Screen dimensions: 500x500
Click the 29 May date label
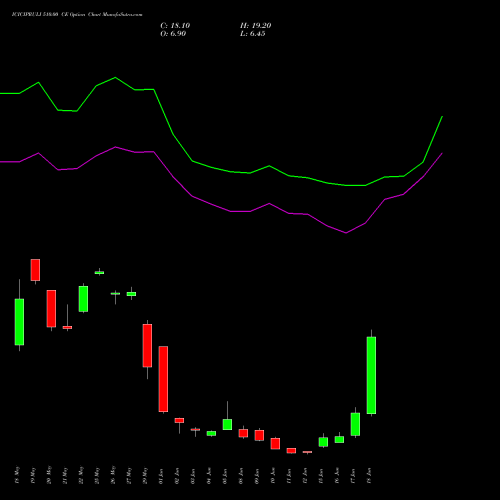145,475
